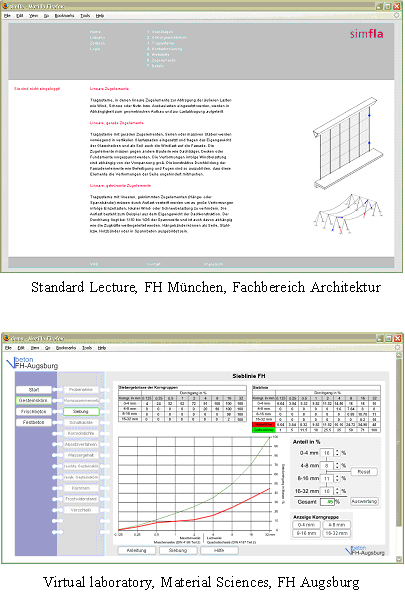Screen dimensions: 405x592
Task: Click the Reset button
Action: (364, 472)
